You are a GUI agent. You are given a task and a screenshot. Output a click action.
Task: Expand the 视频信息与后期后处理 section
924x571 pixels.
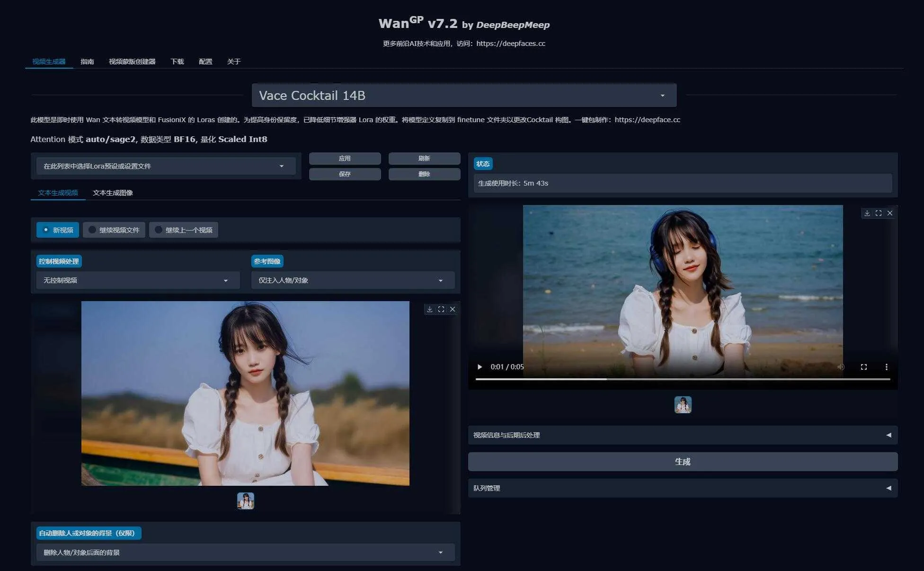pyautogui.click(x=683, y=435)
